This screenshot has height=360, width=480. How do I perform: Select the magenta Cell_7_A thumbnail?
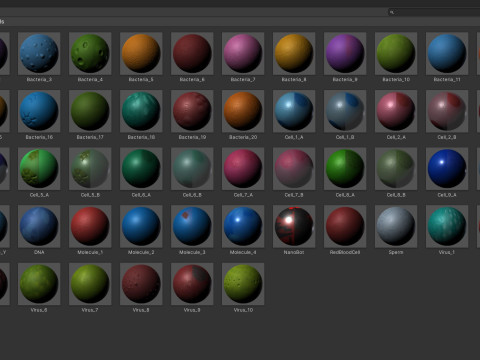click(243, 169)
